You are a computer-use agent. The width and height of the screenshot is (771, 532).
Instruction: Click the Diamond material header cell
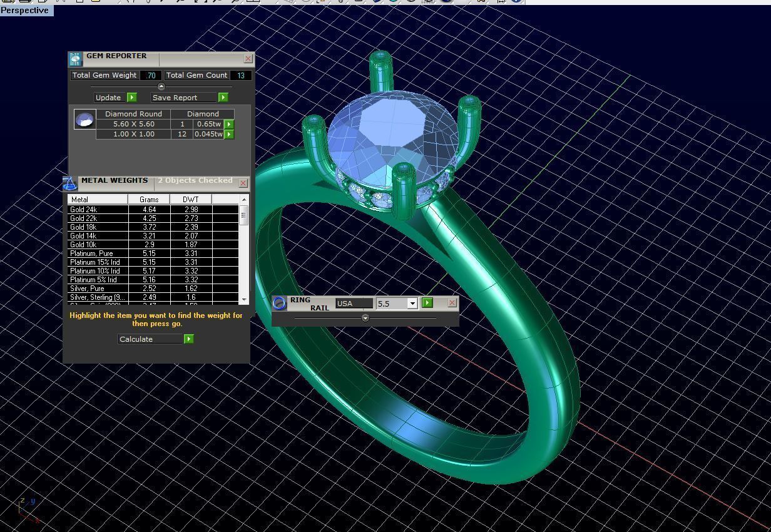pos(203,114)
